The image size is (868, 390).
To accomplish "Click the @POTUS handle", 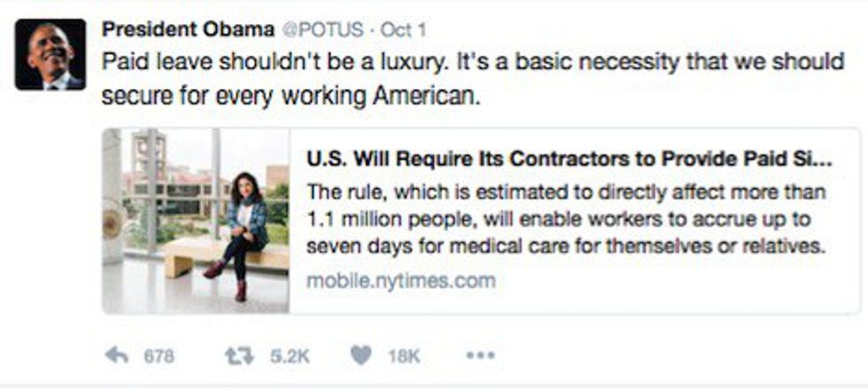I will click(322, 29).
